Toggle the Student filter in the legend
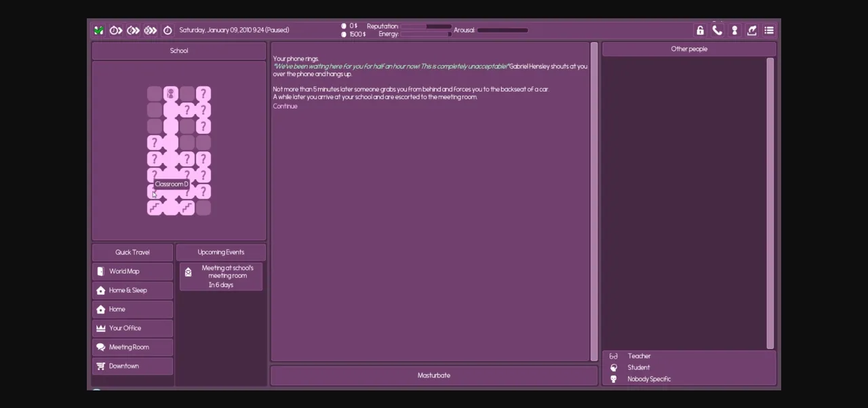Image resolution: width=868 pixels, height=408 pixels. pos(638,367)
